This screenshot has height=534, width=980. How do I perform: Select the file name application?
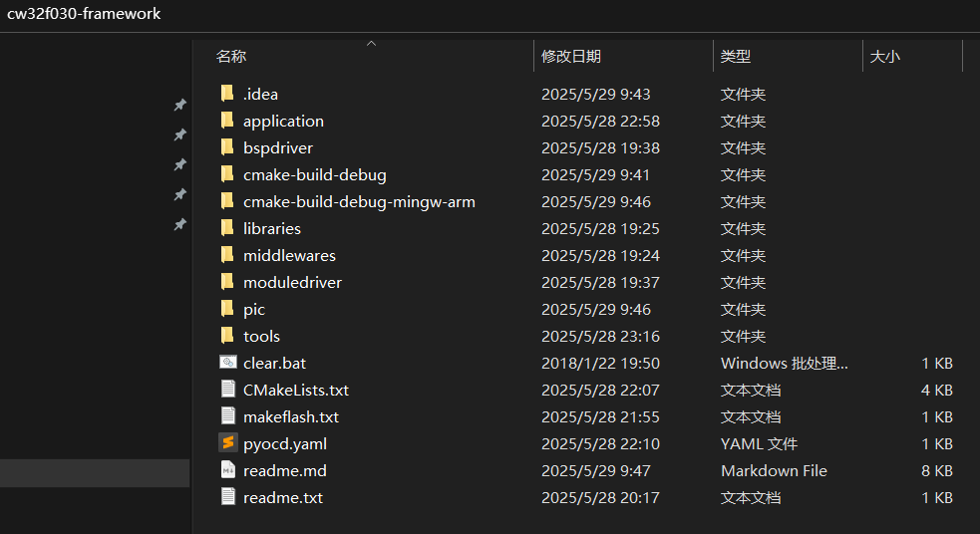(284, 122)
